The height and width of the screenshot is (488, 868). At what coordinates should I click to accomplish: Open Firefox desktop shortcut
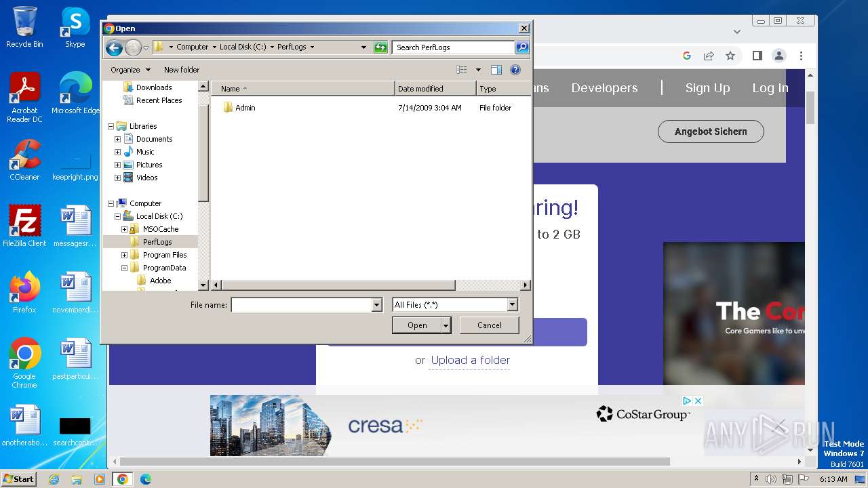coord(24,293)
